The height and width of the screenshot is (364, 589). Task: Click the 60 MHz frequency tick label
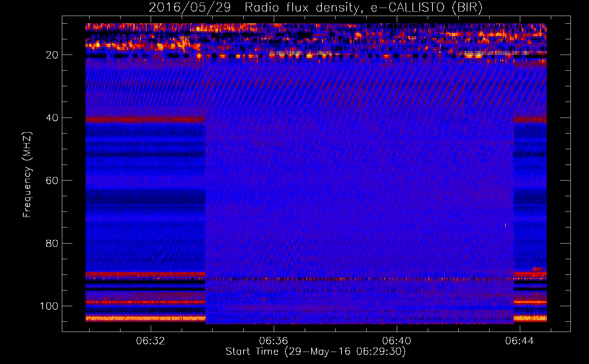[x=52, y=181]
